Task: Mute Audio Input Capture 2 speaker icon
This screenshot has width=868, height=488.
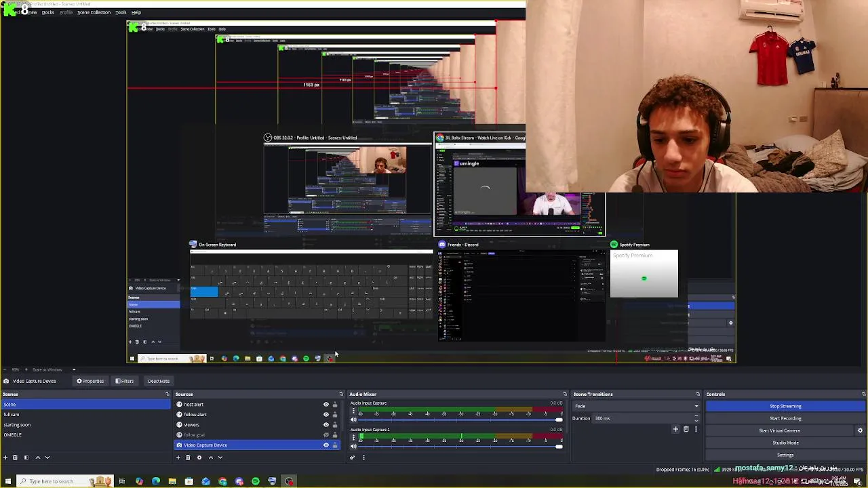Action: pyautogui.click(x=353, y=446)
